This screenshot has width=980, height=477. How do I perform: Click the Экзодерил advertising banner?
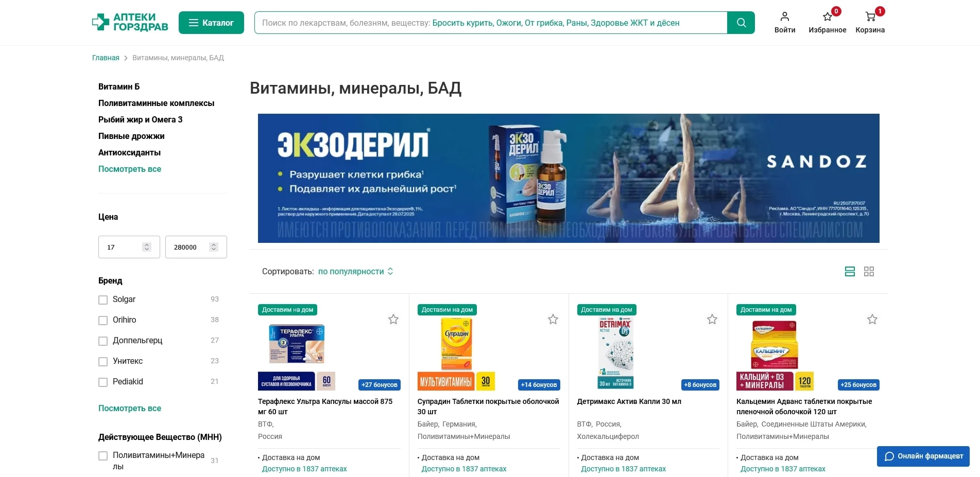coord(569,178)
